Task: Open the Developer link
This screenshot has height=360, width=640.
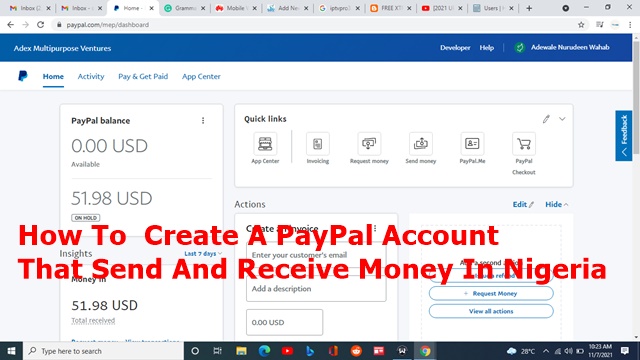Action: (455, 48)
